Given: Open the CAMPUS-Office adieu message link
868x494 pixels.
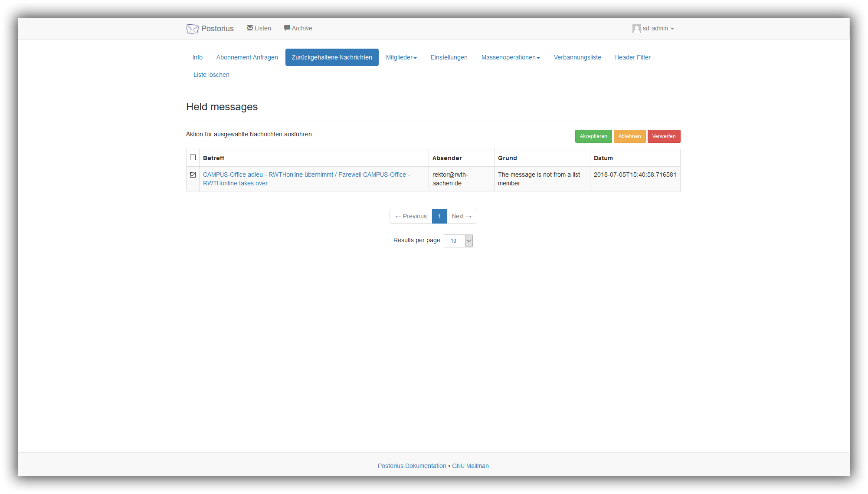Looking at the screenshot, I should click(306, 175).
